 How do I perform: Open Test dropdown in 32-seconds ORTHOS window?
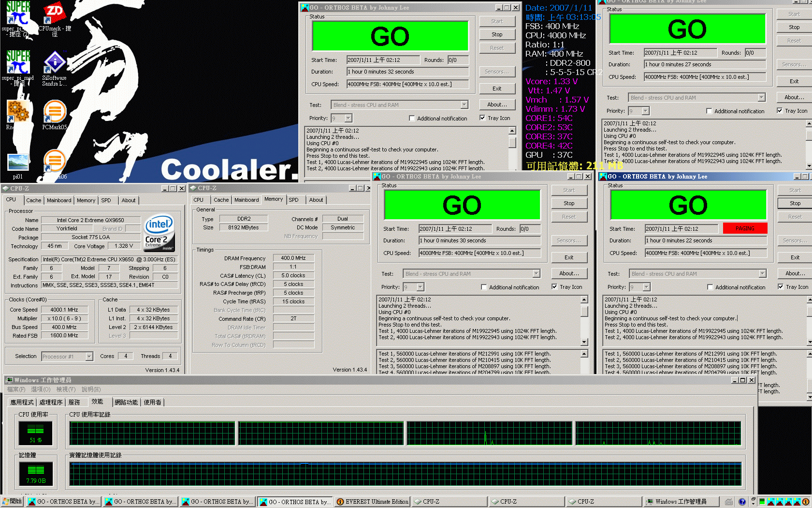(x=464, y=105)
